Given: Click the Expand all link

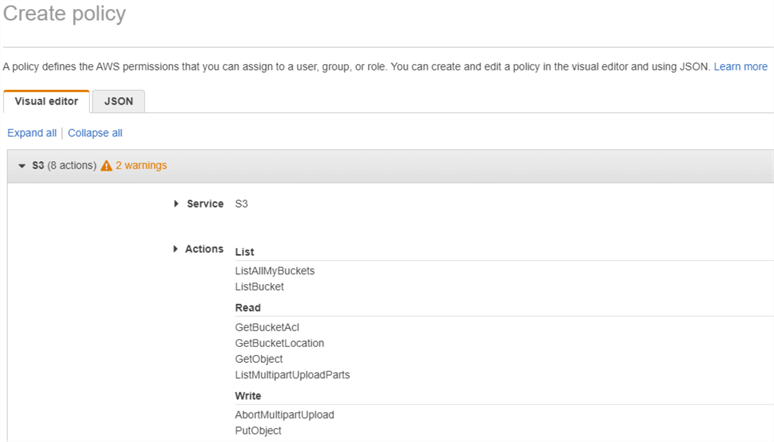Looking at the screenshot, I should pyautogui.click(x=32, y=133).
